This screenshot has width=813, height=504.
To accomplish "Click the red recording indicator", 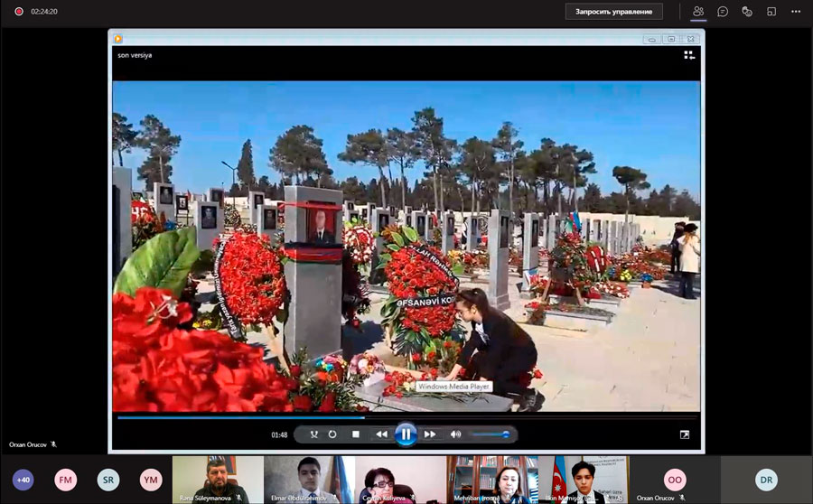I will coord(19,12).
